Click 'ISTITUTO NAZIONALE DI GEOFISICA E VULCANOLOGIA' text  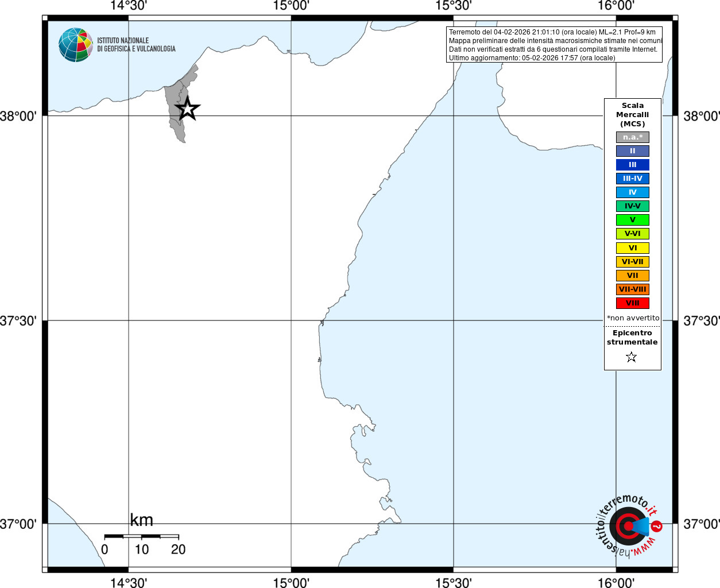coord(136,45)
